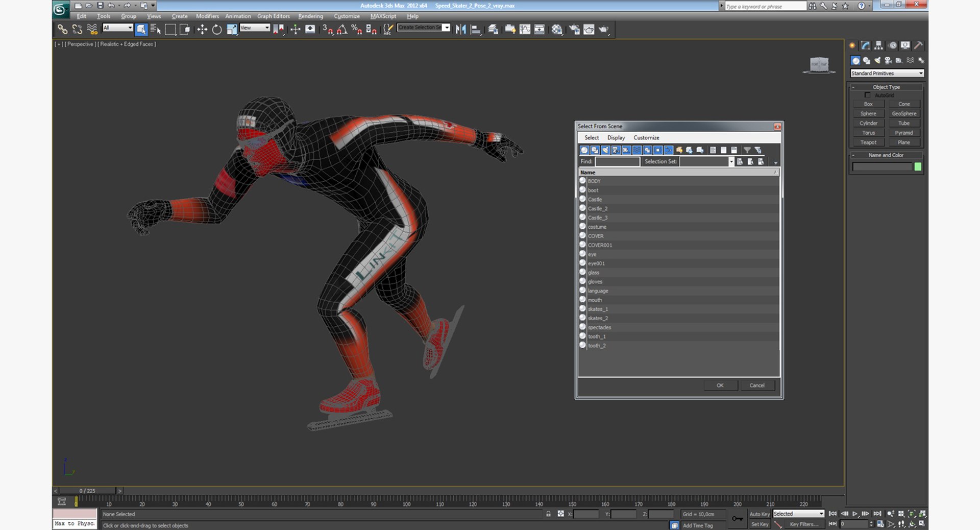Toggle Display Lights filter in dialog
The height and width of the screenshot is (530, 980).
[x=605, y=150]
